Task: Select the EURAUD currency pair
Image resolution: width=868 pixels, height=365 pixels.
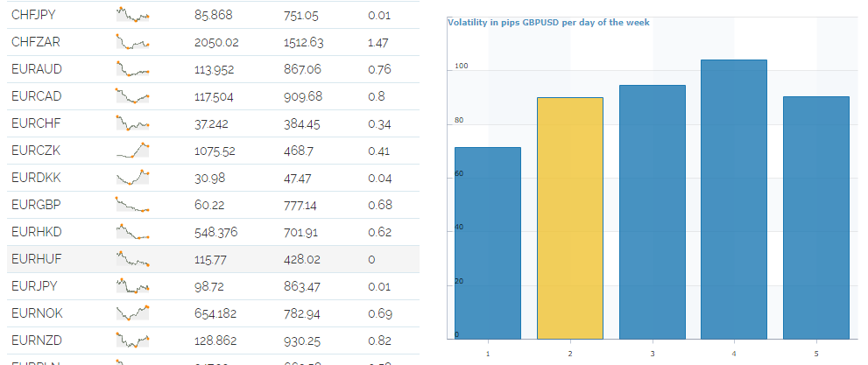Action: (37, 69)
